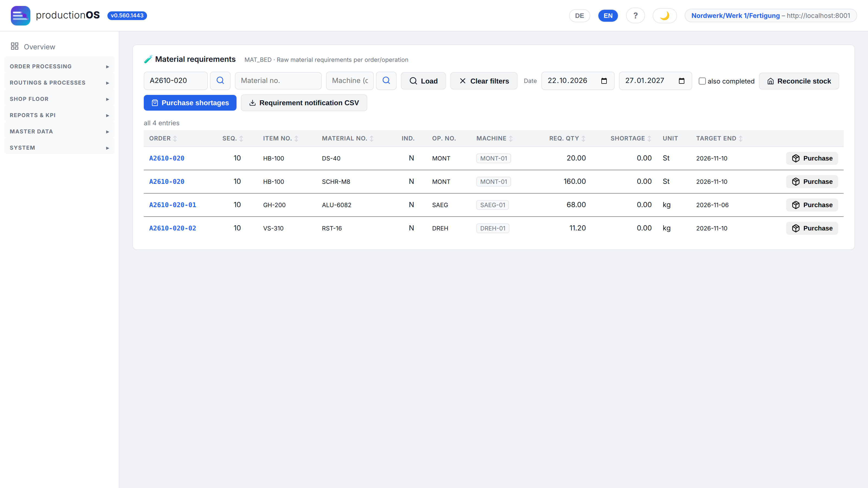Open order link A2610-020-02
This screenshot has height=488, width=868.
click(x=173, y=228)
